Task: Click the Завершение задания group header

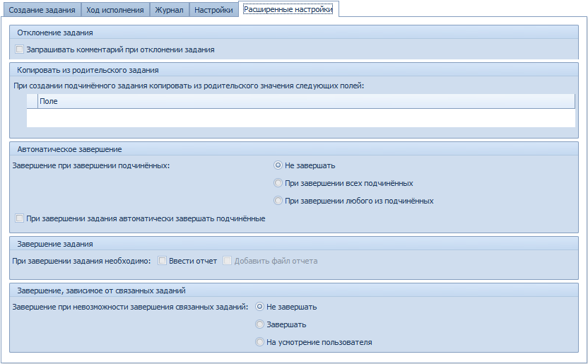Action: pos(55,244)
